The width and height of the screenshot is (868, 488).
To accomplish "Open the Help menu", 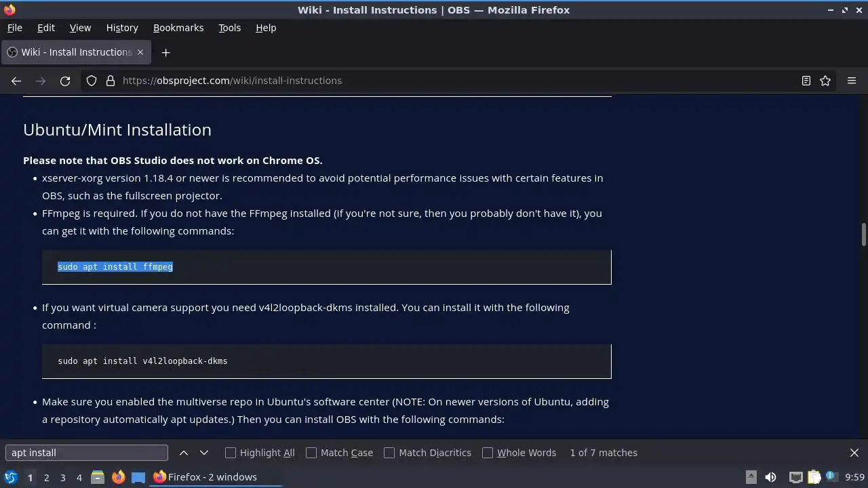I will tap(266, 28).
